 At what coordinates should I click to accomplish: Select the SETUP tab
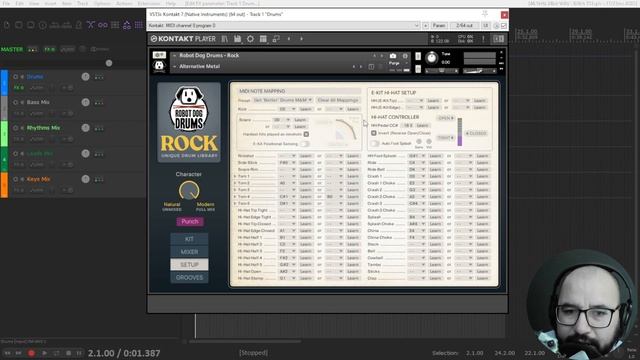tap(189, 264)
